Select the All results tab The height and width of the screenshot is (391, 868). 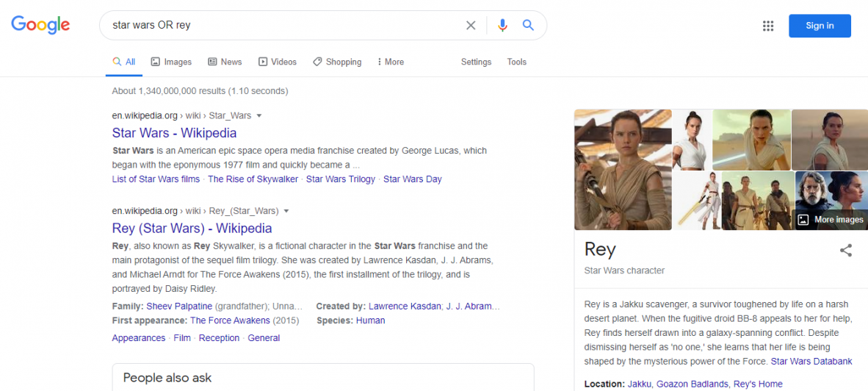(124, 62)
